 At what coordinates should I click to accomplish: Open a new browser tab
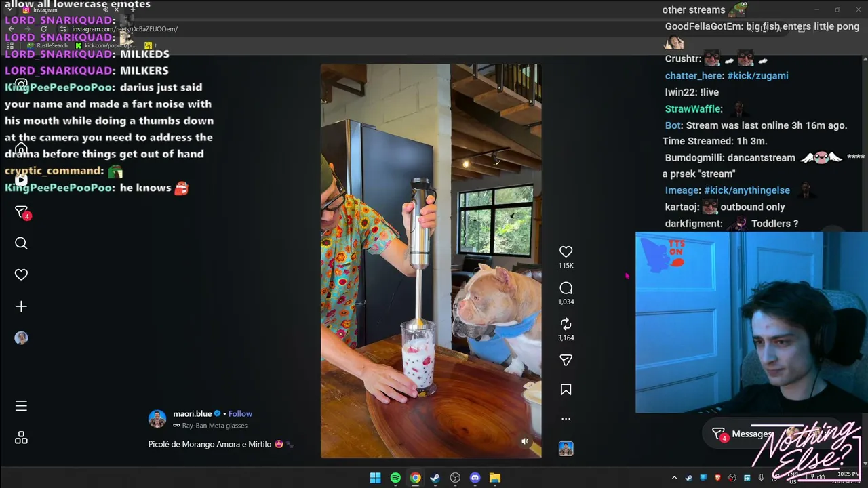coord(133,9)
